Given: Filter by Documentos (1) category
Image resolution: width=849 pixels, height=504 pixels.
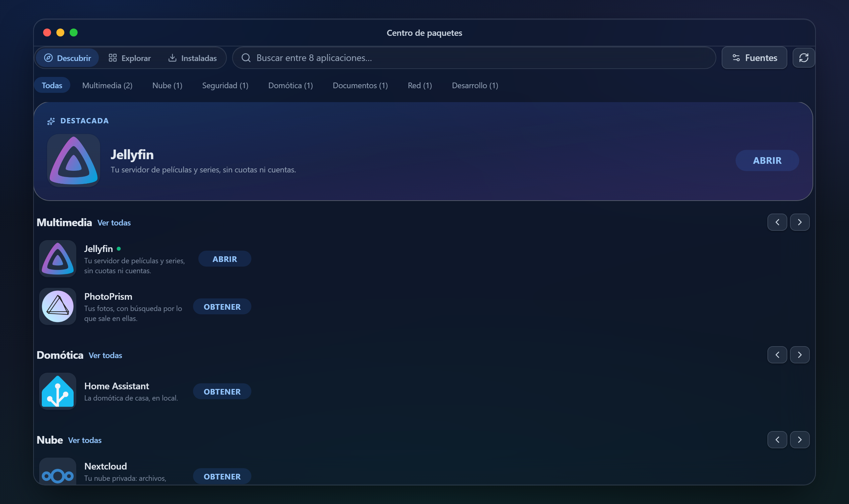Looking at the screenshot, I should click(x=360, y=85).
